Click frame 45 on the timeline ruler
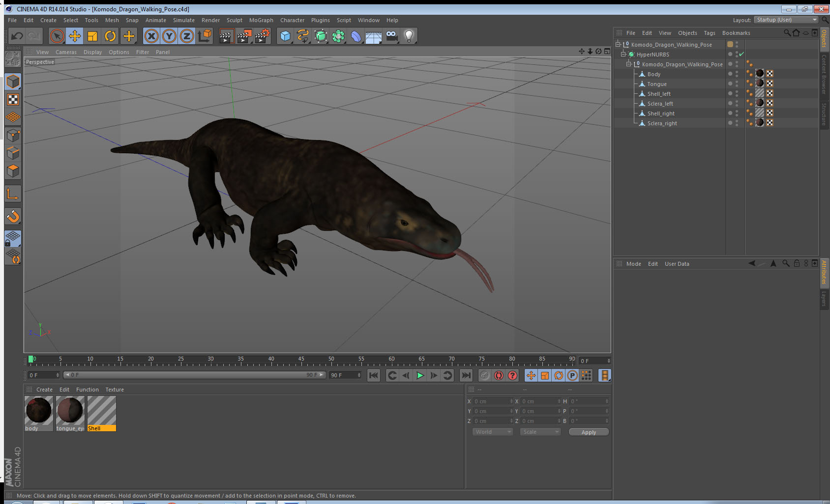 click(301, 362)
